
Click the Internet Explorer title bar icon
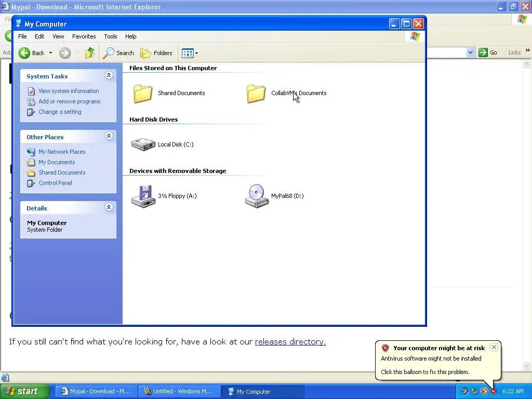coord(5,6)
